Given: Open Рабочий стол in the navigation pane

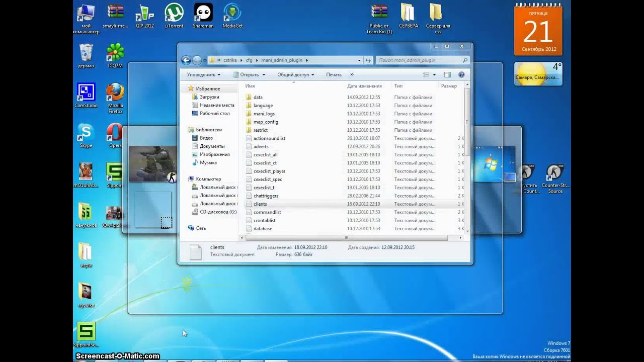Looking at the screenshot, I should [214, 114].
